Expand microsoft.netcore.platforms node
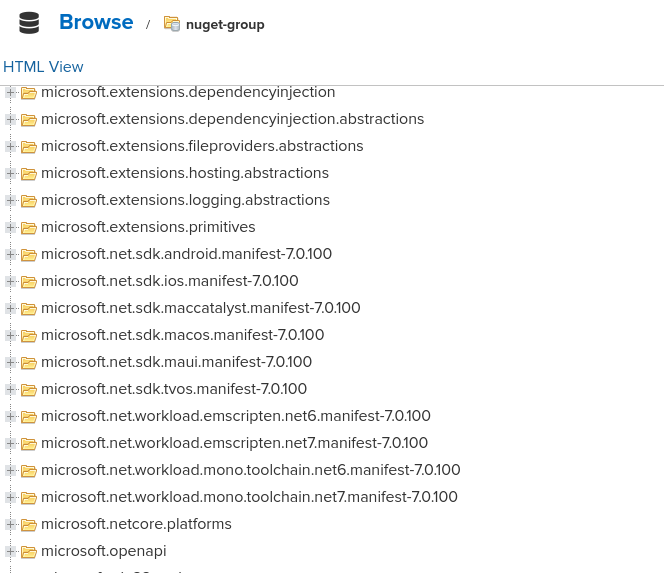This screenshot has width=664, height=573. [11, 524]
